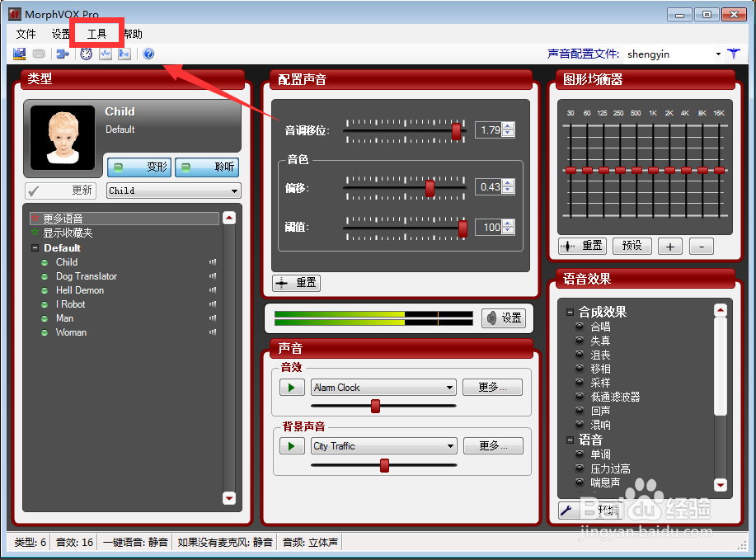Viewport: 756px width, 560px height.
Task: Toggle the 回声 echo effect
Action: (580, 411)
